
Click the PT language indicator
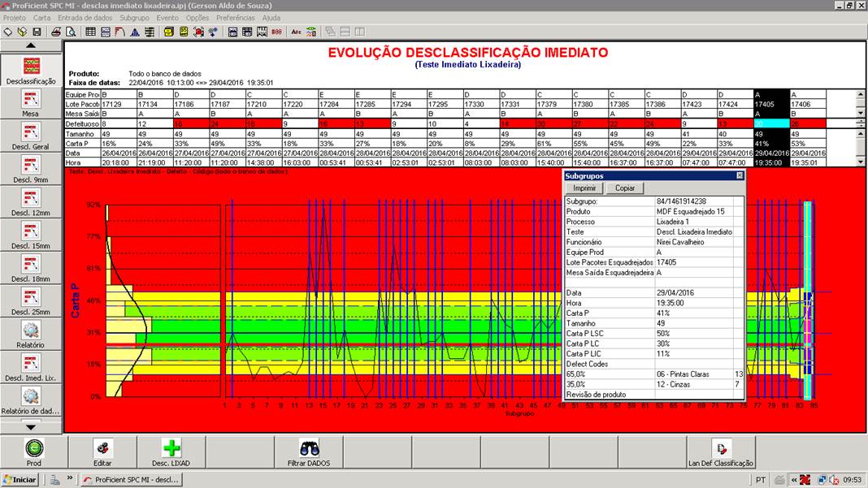761,480
